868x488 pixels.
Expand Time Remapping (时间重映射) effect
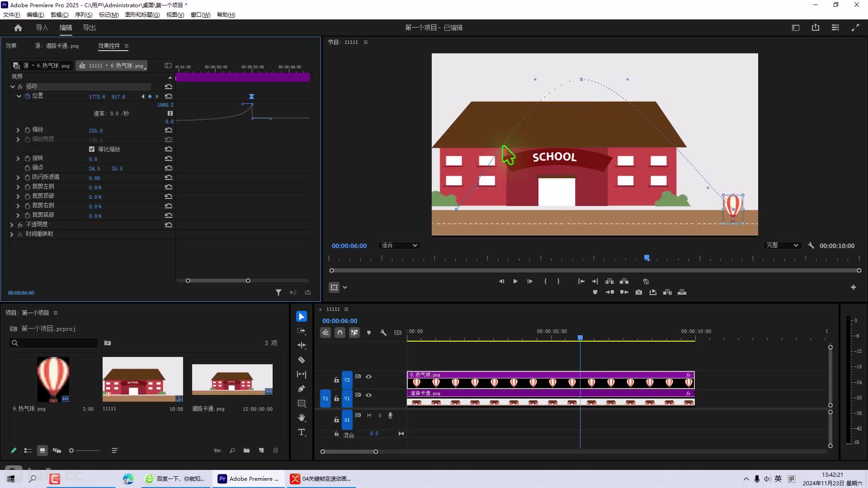pyautogui.click(x=12, y=234)
